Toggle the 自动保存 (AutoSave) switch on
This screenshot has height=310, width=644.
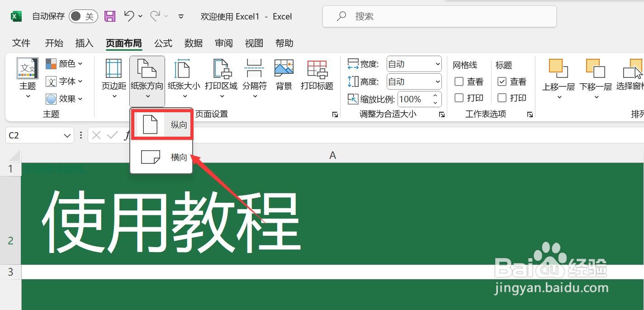point(83,16)
